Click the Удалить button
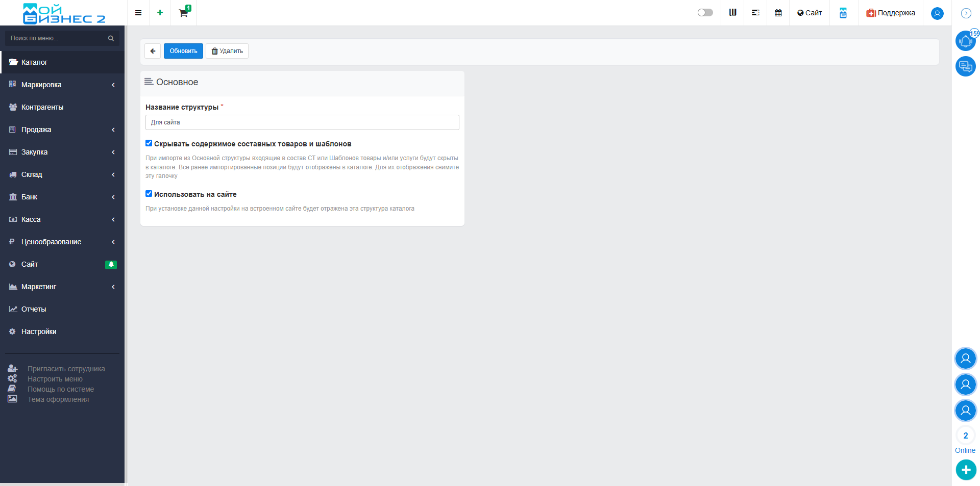 click(x=227, y=51)
